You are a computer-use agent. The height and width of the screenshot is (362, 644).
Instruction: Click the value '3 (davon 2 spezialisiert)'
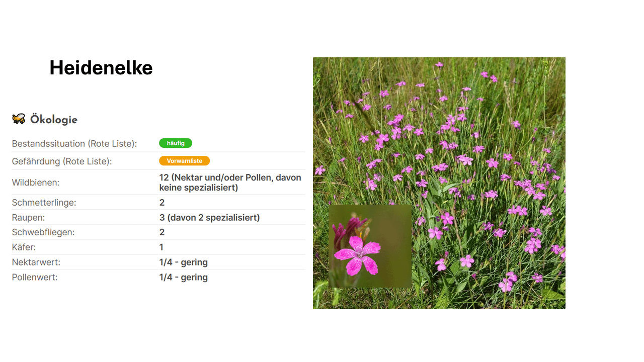click(209, 218)
